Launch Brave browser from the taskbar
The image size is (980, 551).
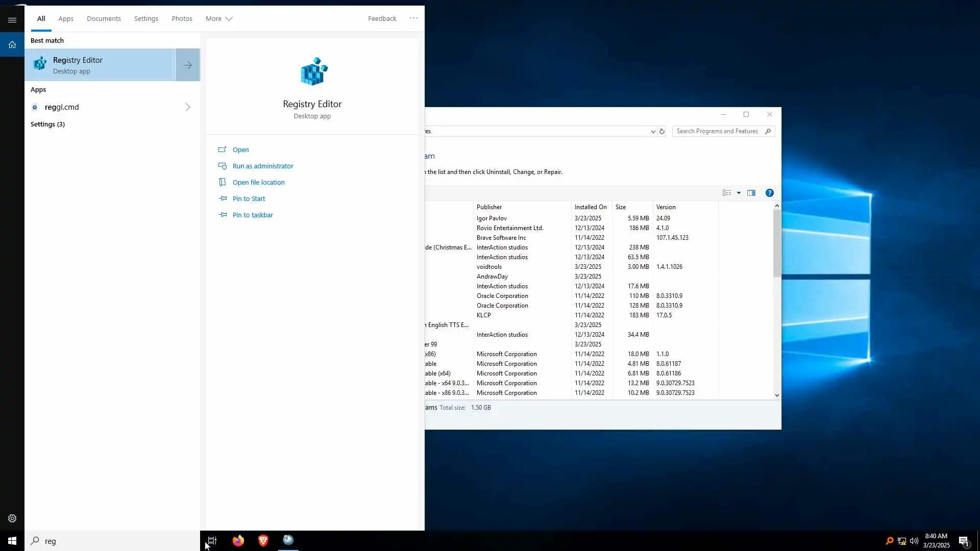click(x=263, y=541)
